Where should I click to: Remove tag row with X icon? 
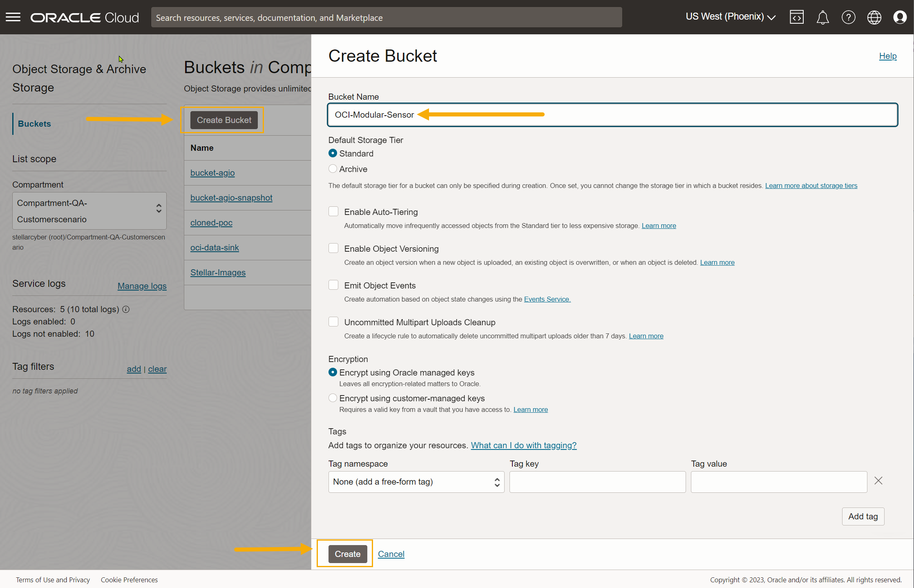point(878,481)
